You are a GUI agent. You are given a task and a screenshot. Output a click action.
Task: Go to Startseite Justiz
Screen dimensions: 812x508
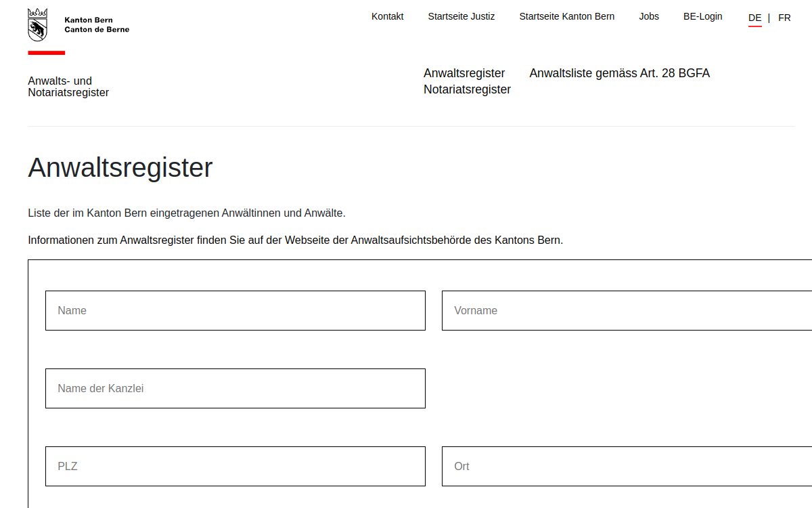461,16
